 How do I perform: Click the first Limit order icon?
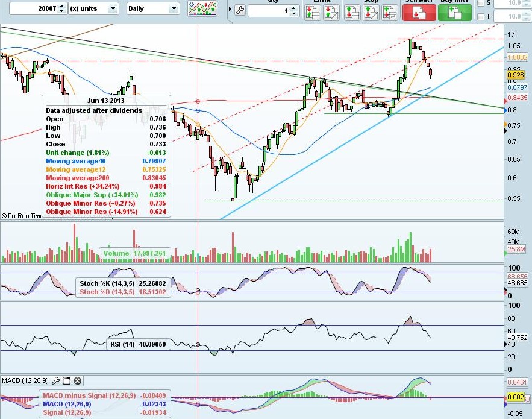tap(313, 12)
